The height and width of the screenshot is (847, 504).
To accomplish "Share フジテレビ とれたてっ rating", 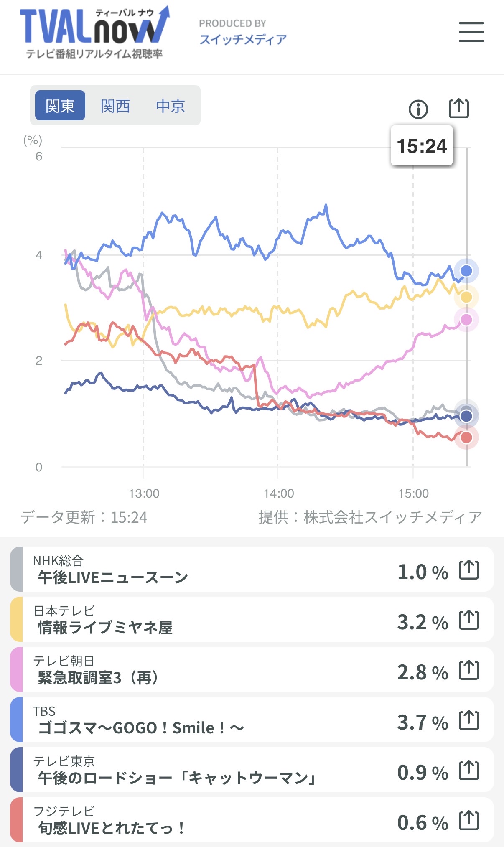I will (x=468, y=820).
